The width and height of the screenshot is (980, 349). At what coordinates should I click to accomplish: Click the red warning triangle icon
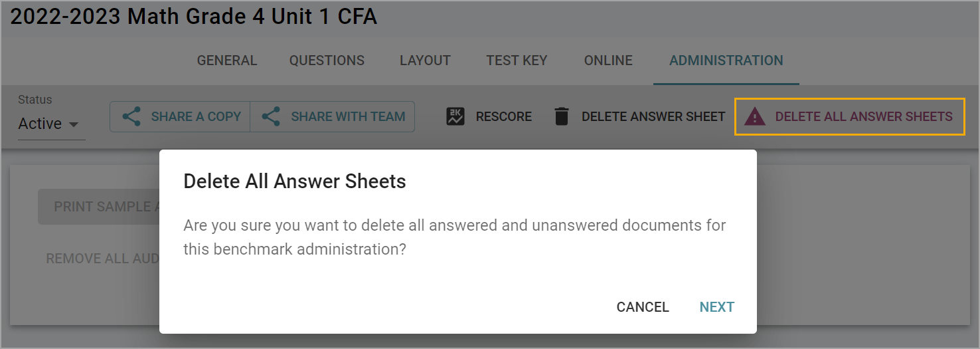click(754, 117)
